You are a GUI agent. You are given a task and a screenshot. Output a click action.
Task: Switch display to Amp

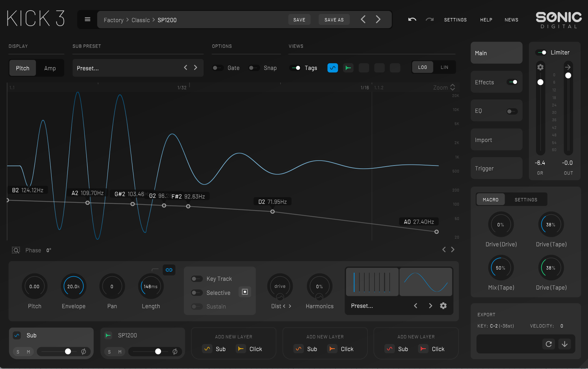coord(50,68)
